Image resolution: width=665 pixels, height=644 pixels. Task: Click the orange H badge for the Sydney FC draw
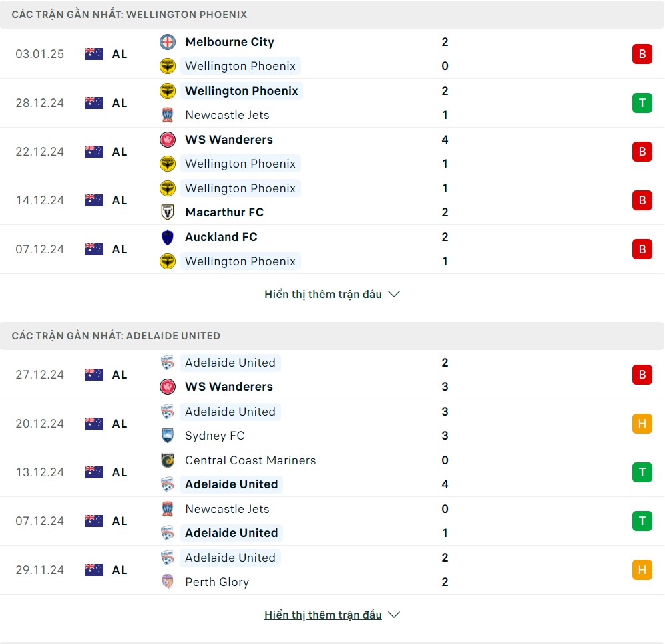point(642,424)
